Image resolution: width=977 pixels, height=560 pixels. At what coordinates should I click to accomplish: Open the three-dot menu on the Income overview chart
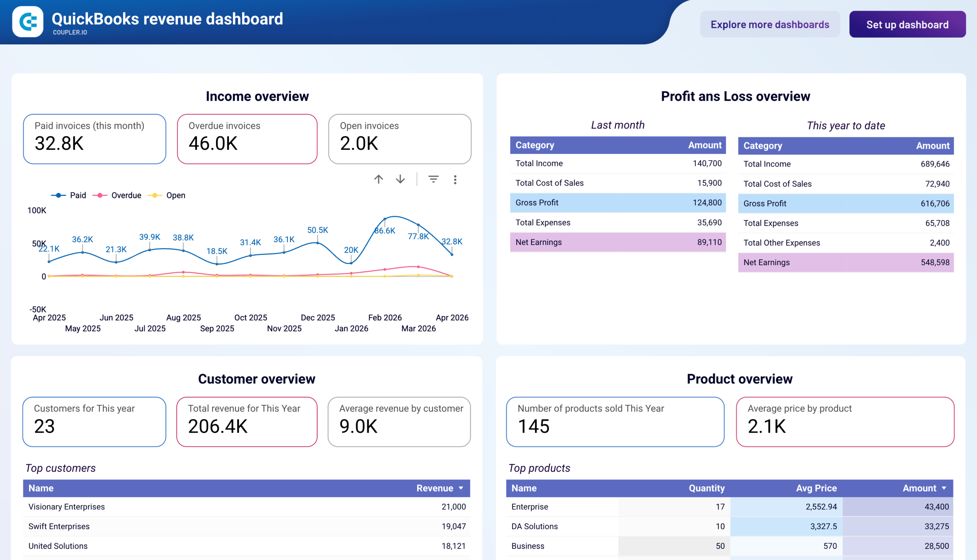(455, 180)
